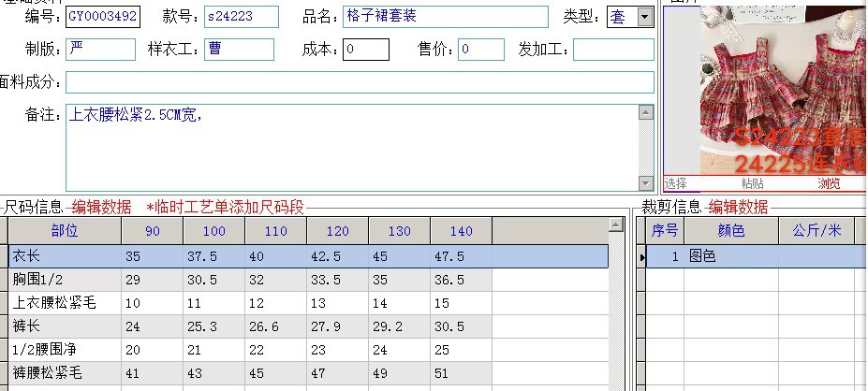Click 粘贴 under the picture
The image size is (868, 391).
pos(753,183)
